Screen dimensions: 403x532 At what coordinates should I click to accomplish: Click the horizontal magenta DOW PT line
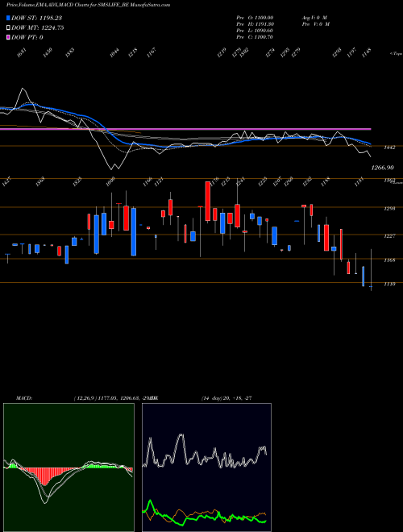point(185,129)
